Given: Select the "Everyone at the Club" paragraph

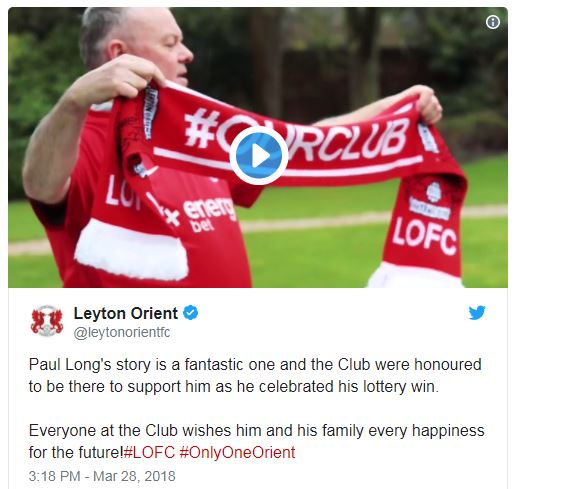Looking at the screenshot, I should coord(256,442).
